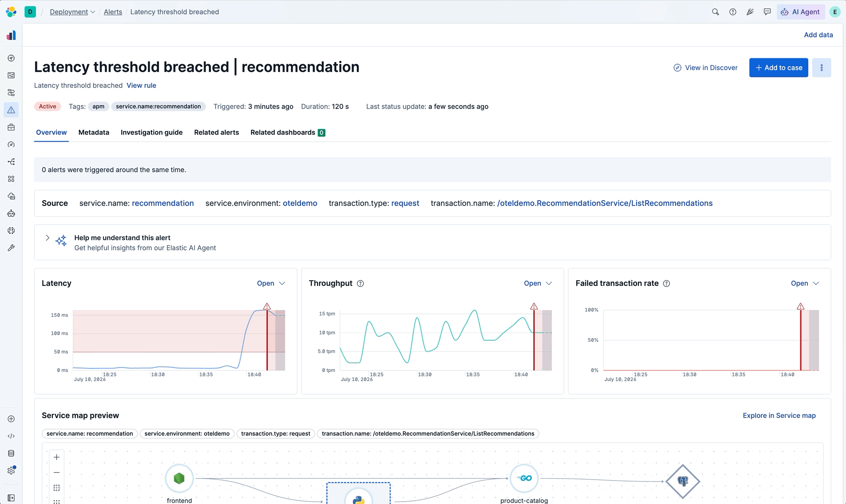Click View in Discover
This screenshot has width=846, height=504.
pos(706,68)
